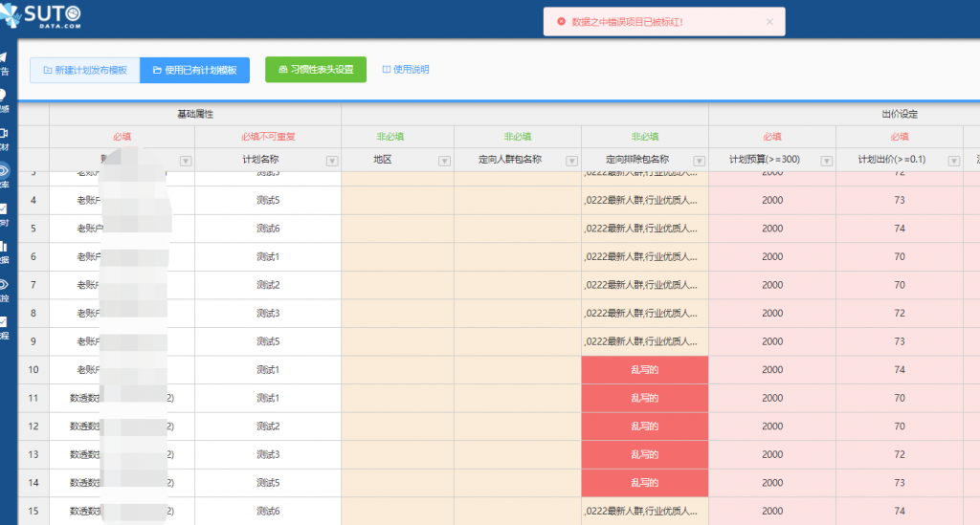Click plan name 测试2 in row 7
Image resolution: width=980 pixels, height=525 pixels.
[x=268, y=285]
